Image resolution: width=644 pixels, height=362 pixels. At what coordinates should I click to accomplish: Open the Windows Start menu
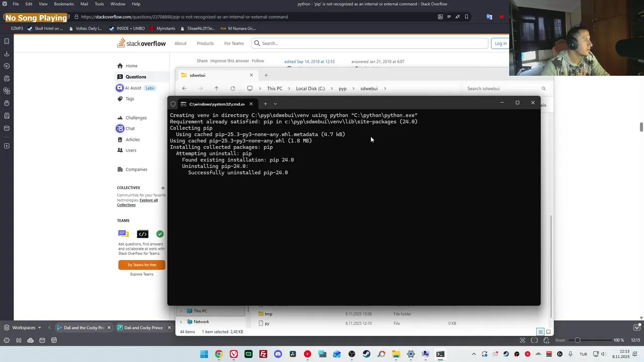pyautogui.click(x=204, y=354)
